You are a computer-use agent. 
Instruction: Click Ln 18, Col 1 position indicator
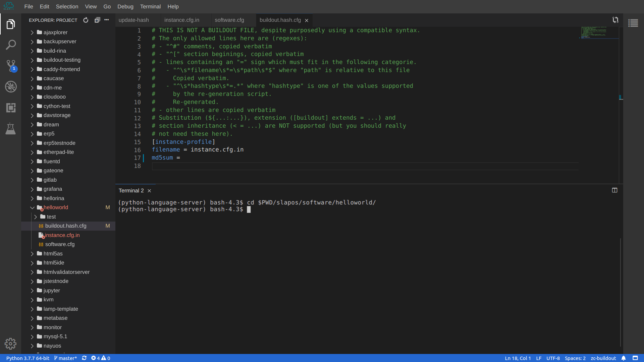(518, 358)
